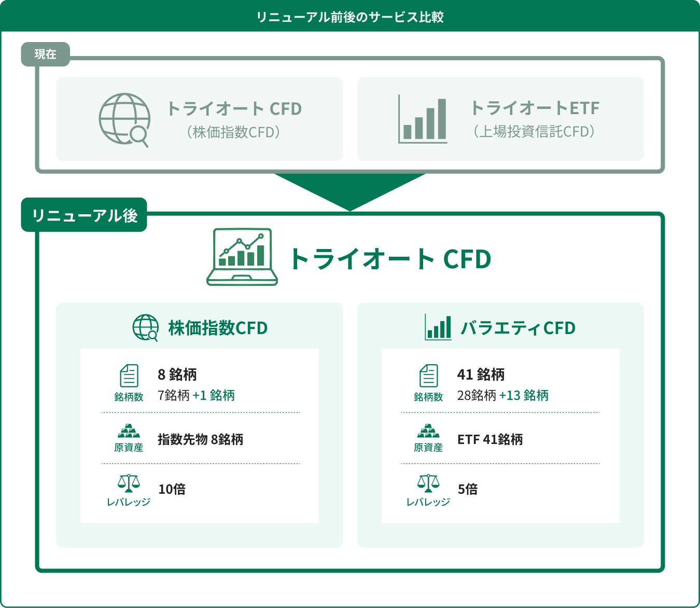Viewport: 700px width, 608px height.
Task: Click the 8 銘柄 value
Action: [177, 374]
